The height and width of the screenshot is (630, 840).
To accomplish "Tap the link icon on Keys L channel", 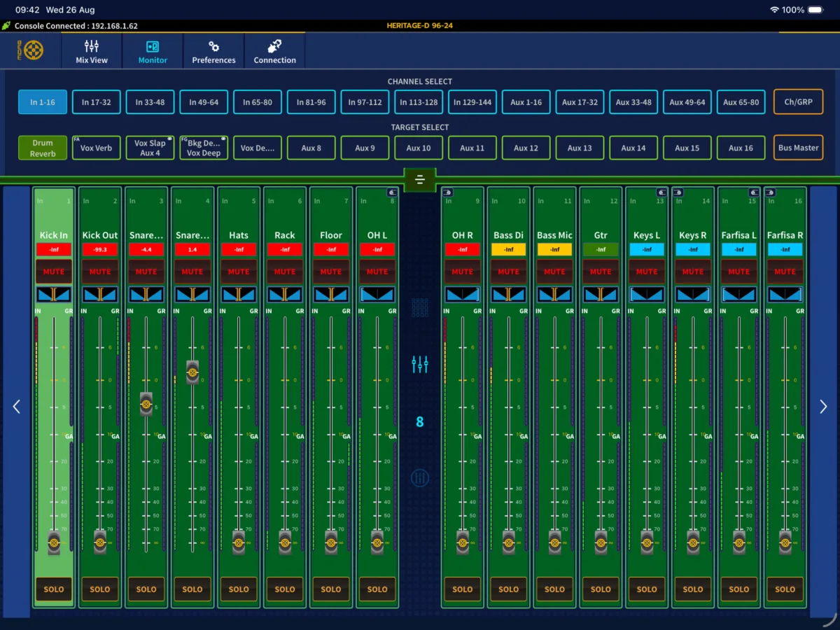I will 661,192.
